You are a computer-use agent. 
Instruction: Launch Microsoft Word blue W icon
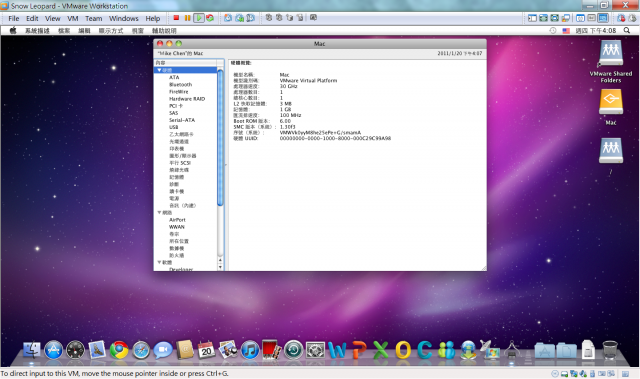click(x=337, y=350)
